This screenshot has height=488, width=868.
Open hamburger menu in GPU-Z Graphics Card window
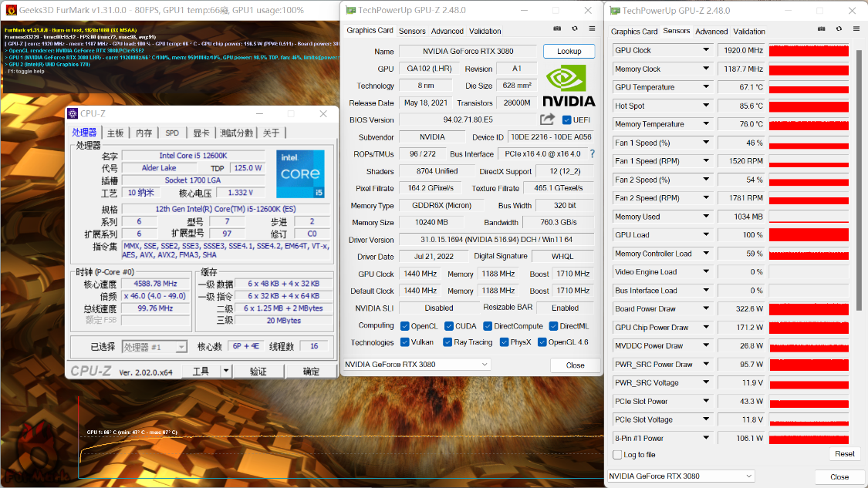(592, 29)
